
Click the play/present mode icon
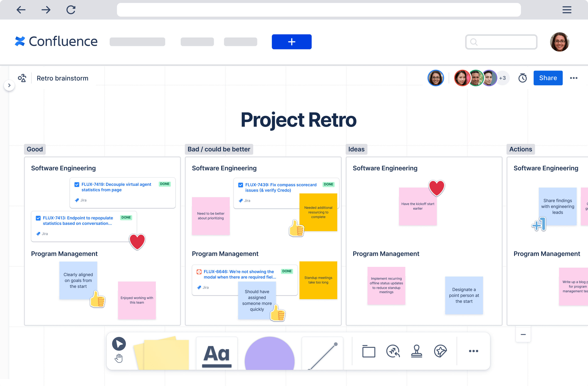[119, 343]
